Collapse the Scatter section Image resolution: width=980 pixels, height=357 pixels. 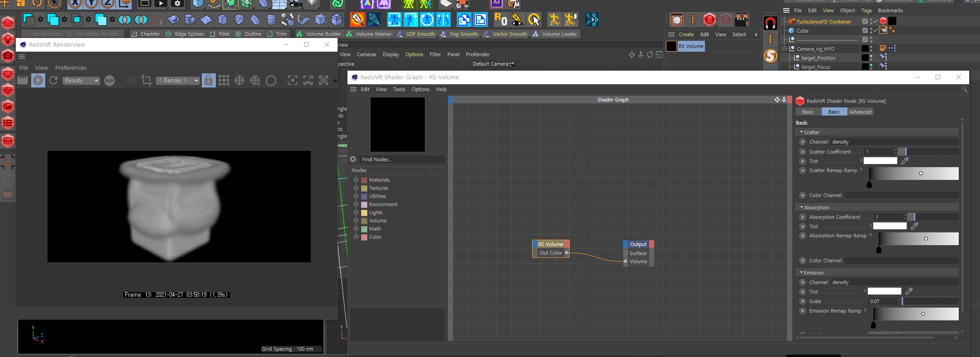tap(801, 132)
